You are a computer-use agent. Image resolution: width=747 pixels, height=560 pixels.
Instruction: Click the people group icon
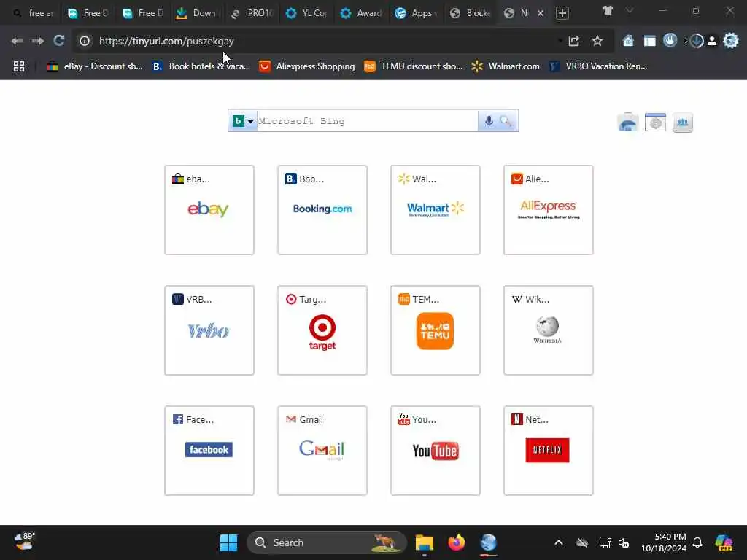(683, 122)
